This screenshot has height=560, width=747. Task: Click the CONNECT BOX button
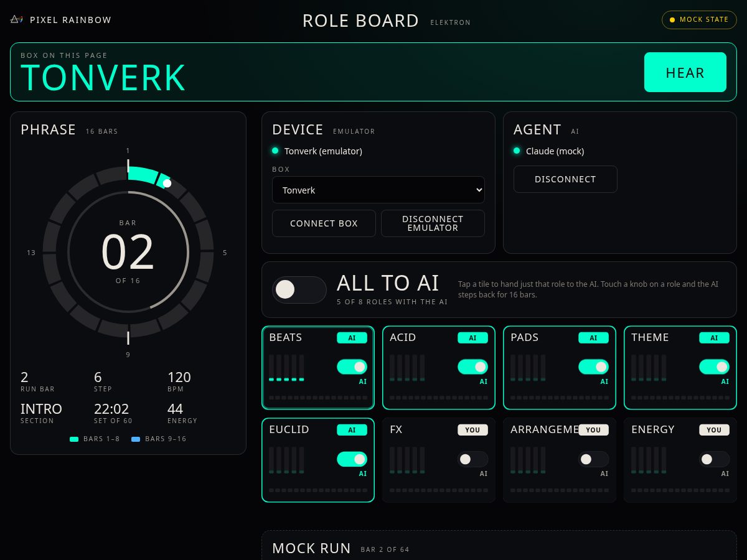click(x=324, y=223)
